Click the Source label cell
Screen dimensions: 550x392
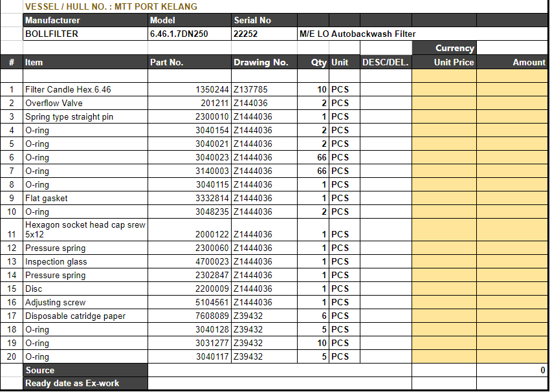pyautogui.click(x=85, y=370)
